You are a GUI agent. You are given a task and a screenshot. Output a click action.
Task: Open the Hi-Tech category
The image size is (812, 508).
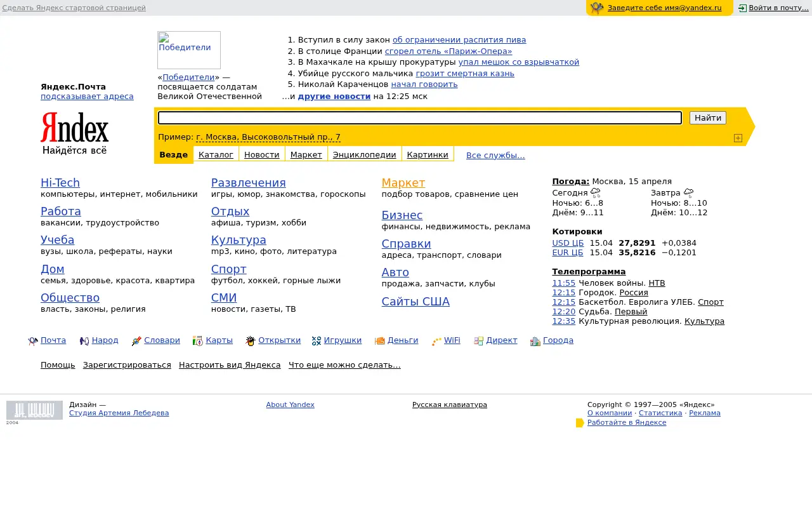point(60,183)
